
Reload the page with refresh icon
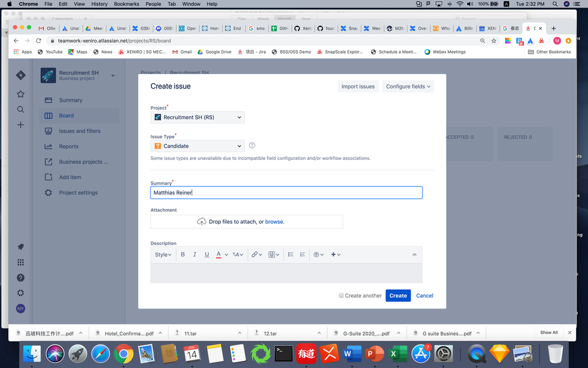38,41
